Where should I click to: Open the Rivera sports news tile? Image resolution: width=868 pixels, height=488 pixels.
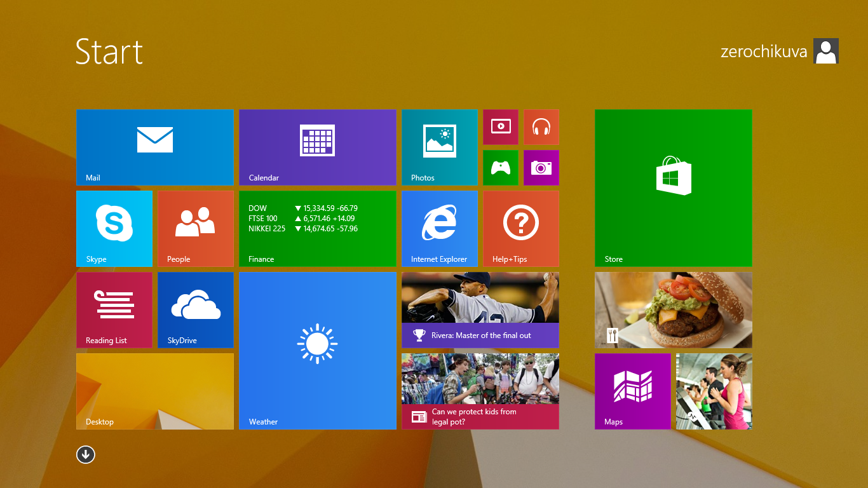click(480, 310)
